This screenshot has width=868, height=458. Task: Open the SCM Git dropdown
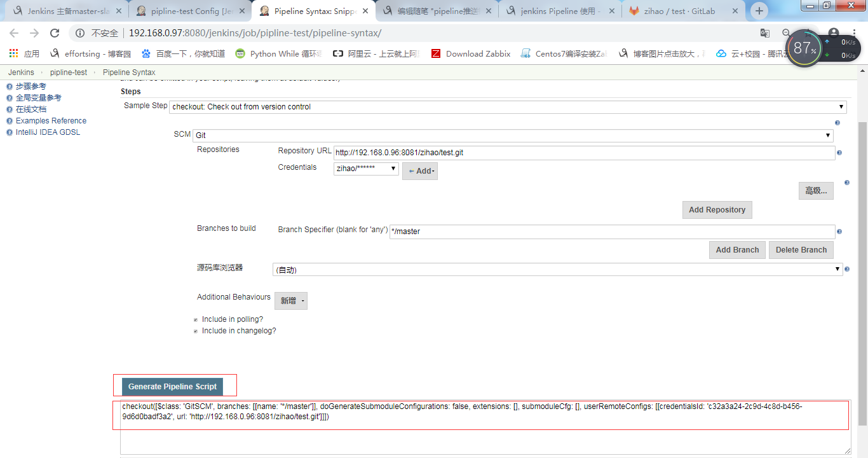pos(513,135)
